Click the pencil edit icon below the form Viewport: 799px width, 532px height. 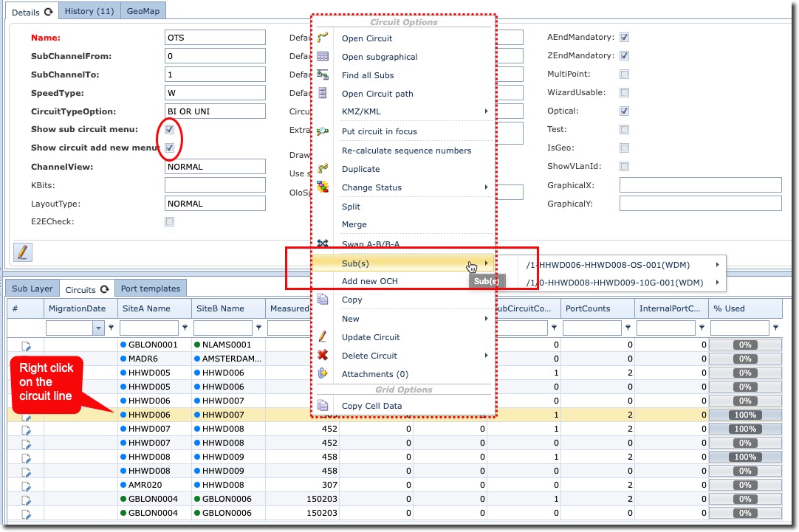pyautogui.click(x=22, y=252)
